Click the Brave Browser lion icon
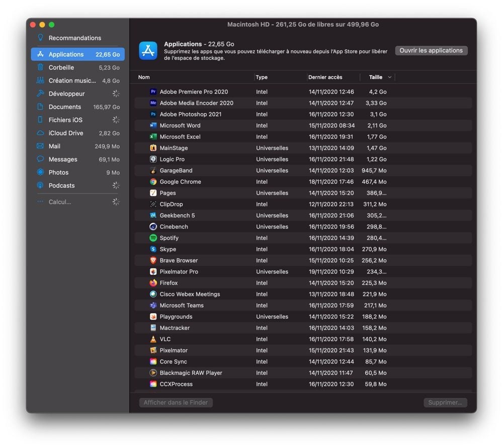This screenshot has height=448, width=503. (153, 260)
